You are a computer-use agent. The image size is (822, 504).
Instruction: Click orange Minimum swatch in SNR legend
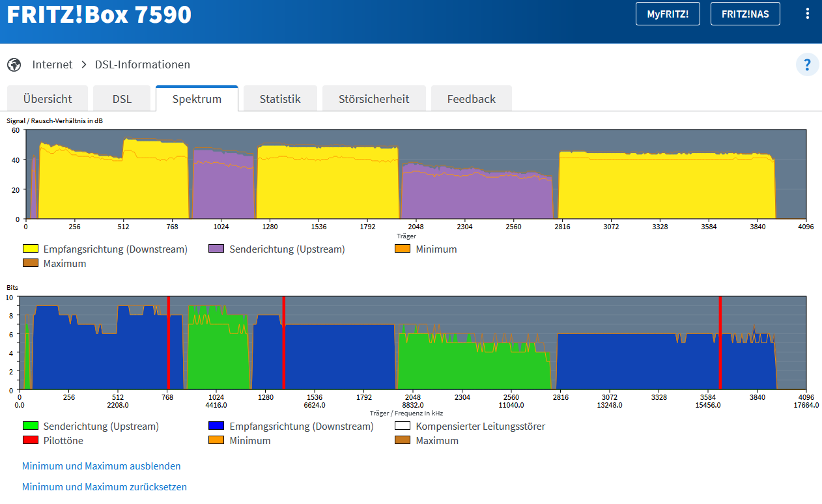[403, 249]
